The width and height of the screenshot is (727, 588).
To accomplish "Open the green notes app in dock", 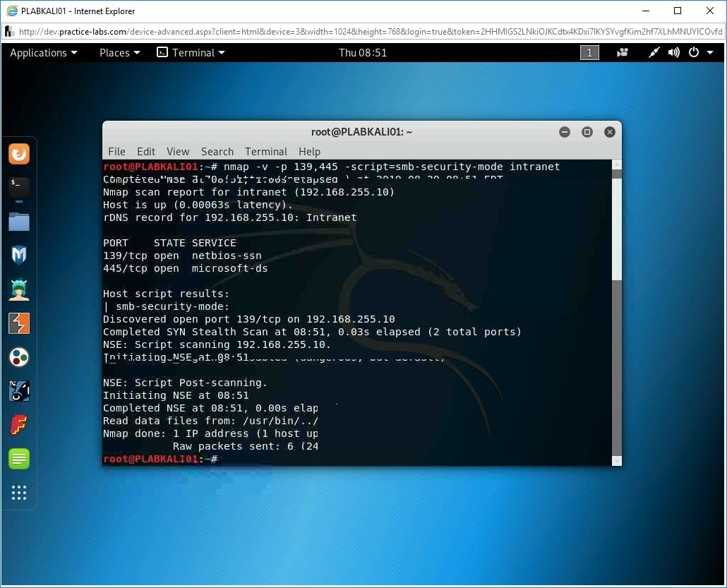I will point(19,459).
